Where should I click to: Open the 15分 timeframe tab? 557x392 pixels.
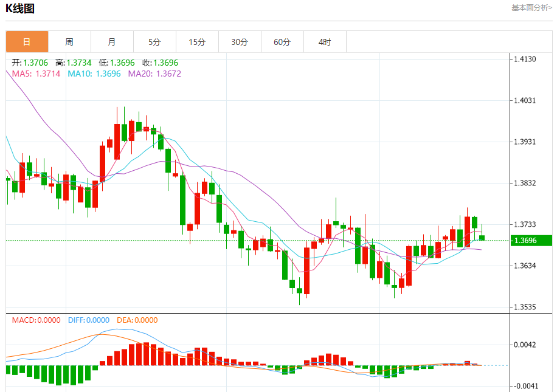[x=197, y=42]
